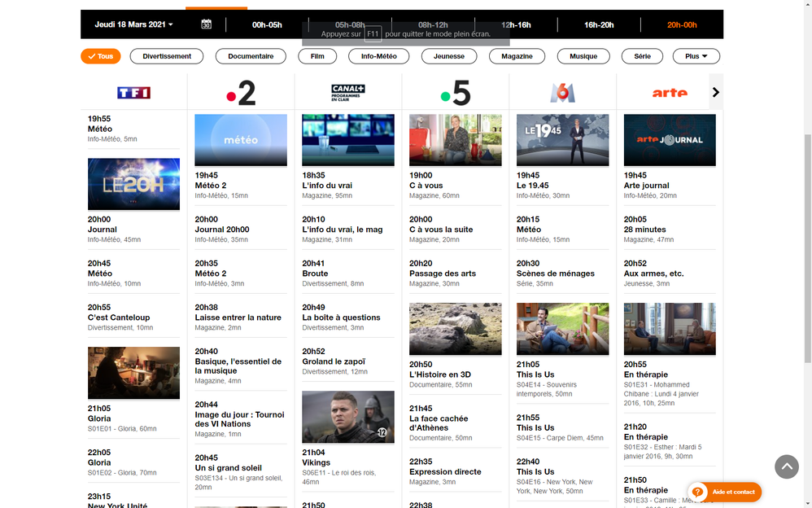The image size is (812, 508).
Task: Click the Le 20H journal thumbnail
Action: 133,184
